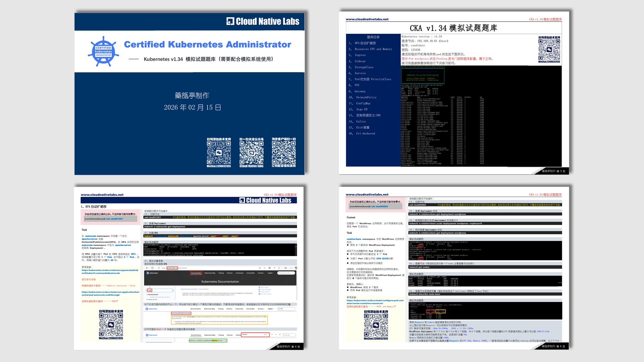Click the 'ssh cka001001' command on page 4

coord(114,219)
